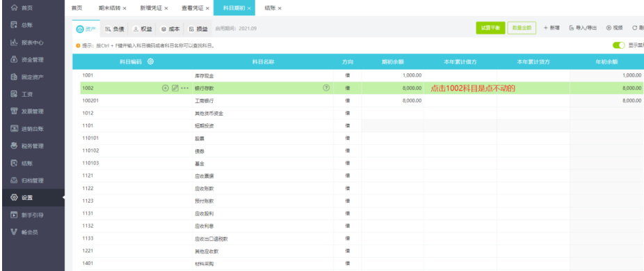Click the gear icon beside 科目编码 header

(x=150, y=62)
